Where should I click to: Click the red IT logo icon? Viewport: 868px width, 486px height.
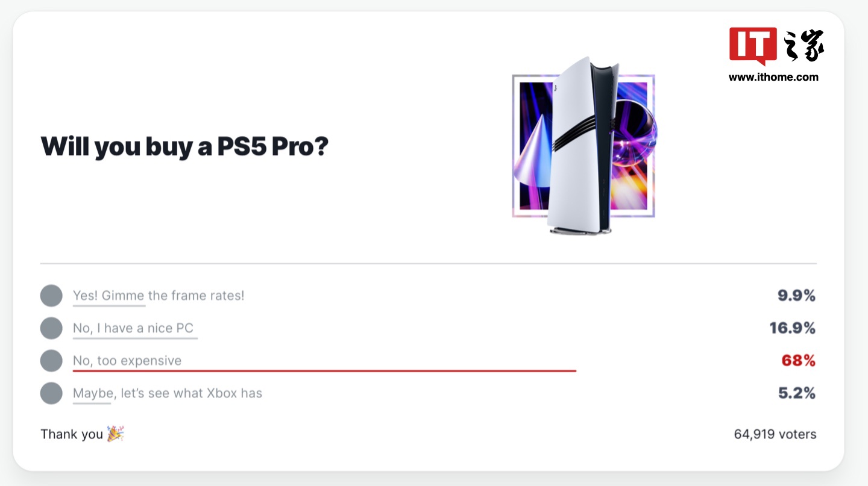[753, 45]
